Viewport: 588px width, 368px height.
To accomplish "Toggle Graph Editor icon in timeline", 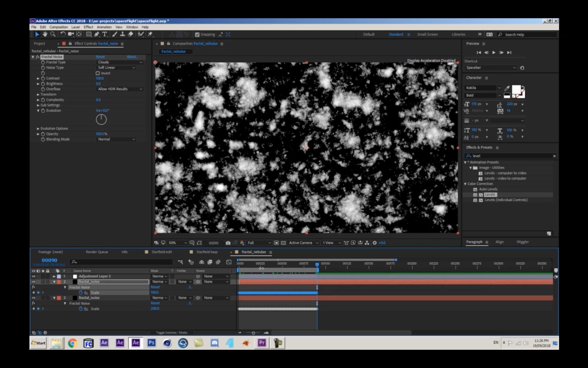I will 229,262.
